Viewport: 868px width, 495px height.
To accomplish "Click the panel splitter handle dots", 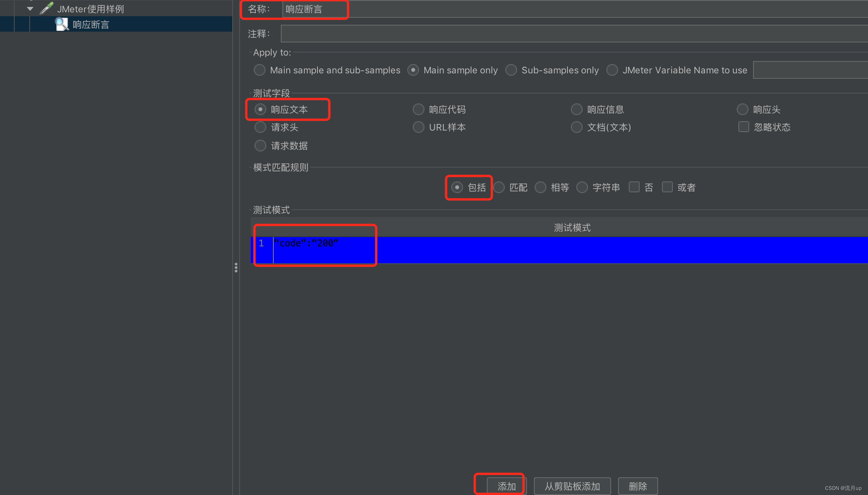I will pos(236,268).
